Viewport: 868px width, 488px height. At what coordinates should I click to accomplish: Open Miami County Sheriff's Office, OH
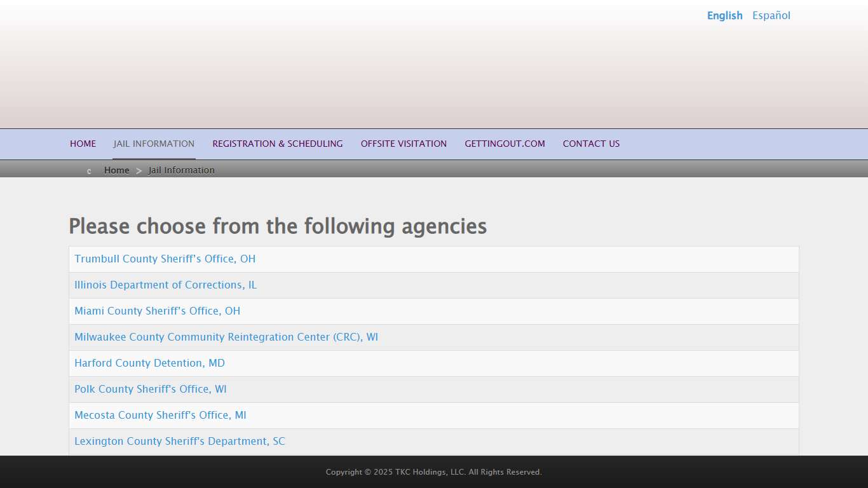point(157,311)
